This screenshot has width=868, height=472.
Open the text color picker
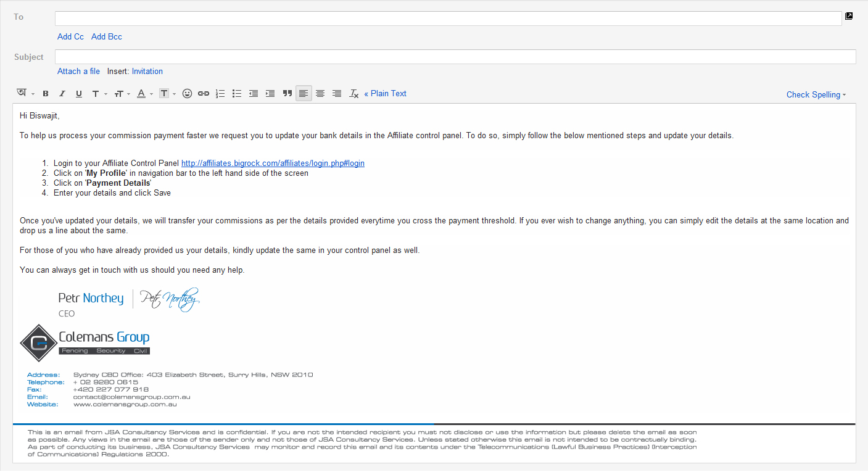141,94
